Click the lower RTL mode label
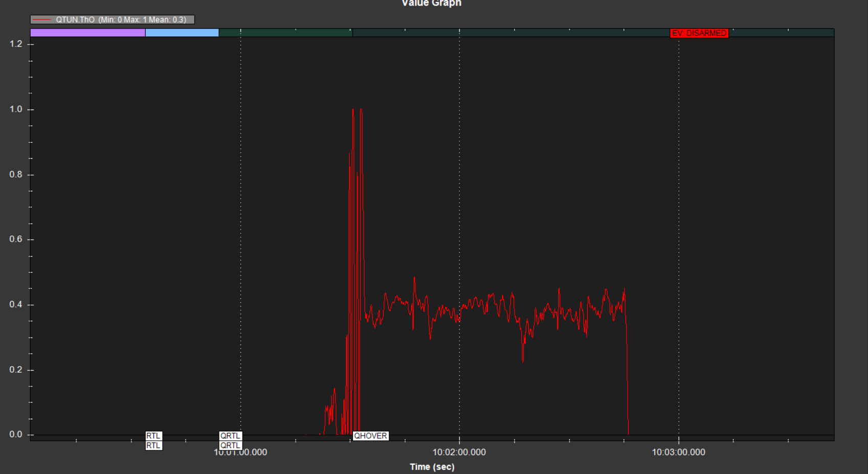This screenshot has width=868, height=474. coord(153,446)
